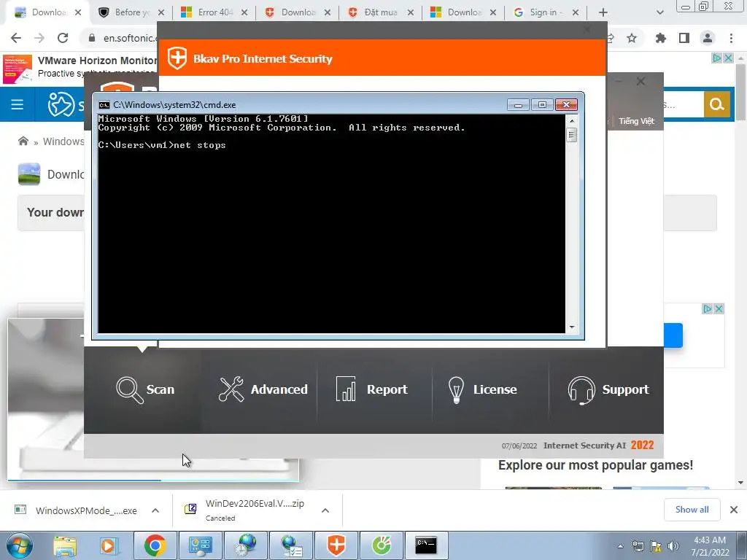Reload the Softonic page
The image size is (747, 560).
click(63, 38)
